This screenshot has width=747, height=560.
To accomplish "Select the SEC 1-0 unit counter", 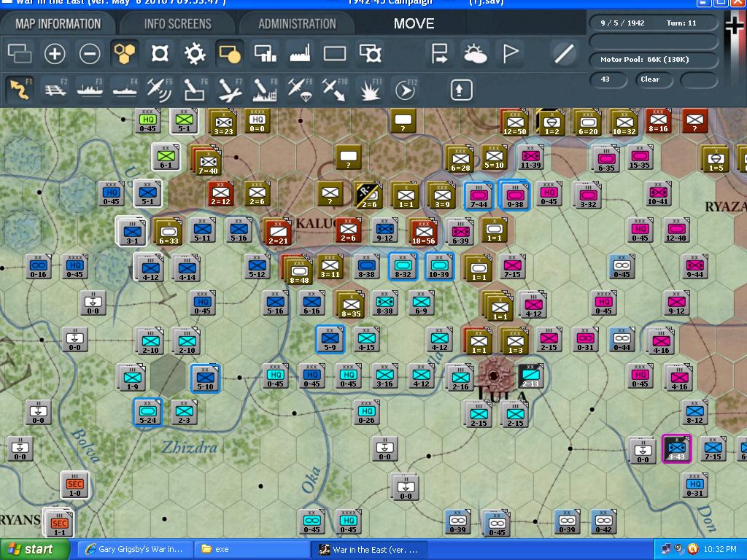I will pyautogui.click(x=75, y=486).
